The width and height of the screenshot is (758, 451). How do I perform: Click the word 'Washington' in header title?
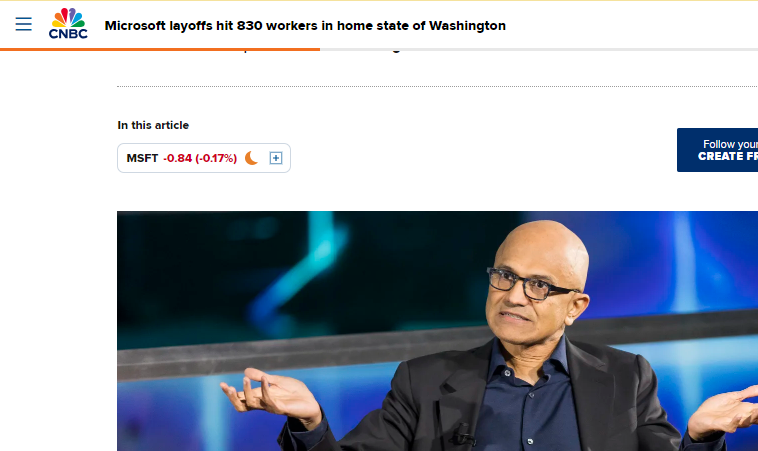[467, 26]
